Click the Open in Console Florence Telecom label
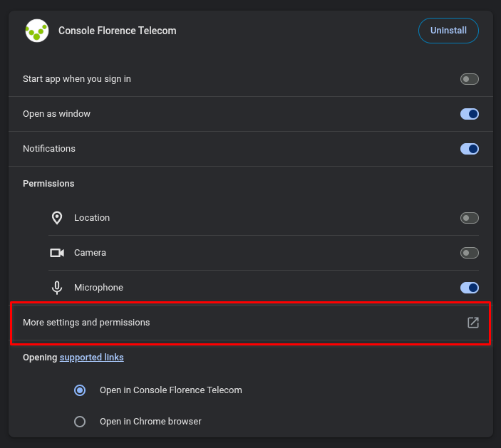This screenshot has height=448, width=501. (171, 390)
